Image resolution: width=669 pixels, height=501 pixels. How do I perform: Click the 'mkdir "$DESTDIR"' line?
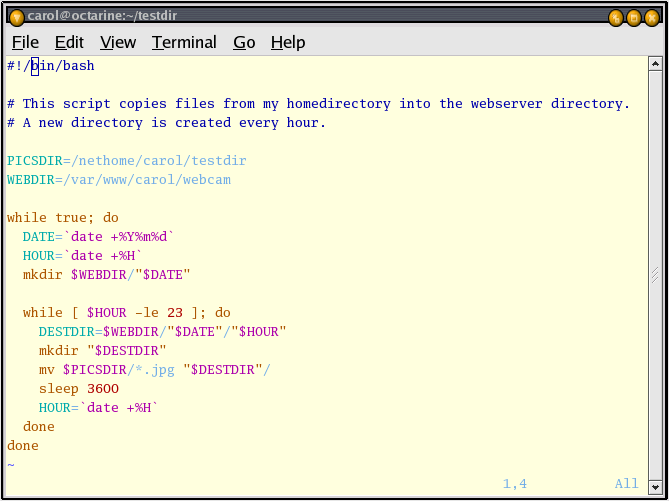point(102,351)
